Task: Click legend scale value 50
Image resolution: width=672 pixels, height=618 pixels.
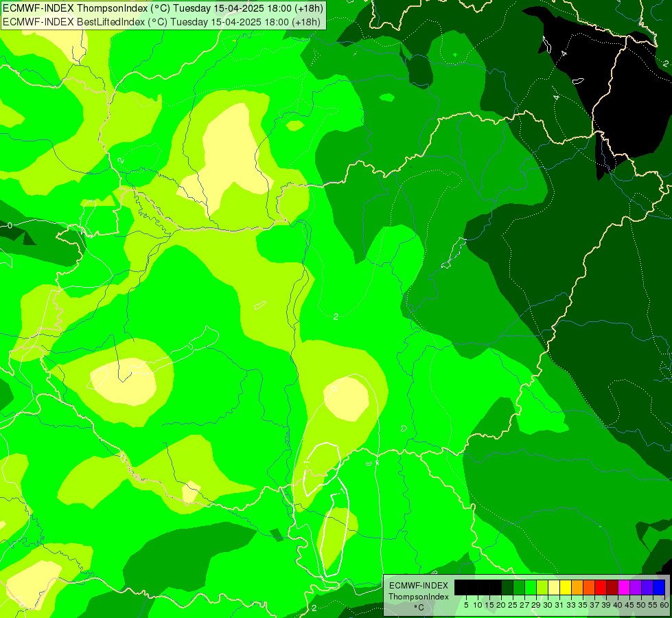Action: point(642,605)
